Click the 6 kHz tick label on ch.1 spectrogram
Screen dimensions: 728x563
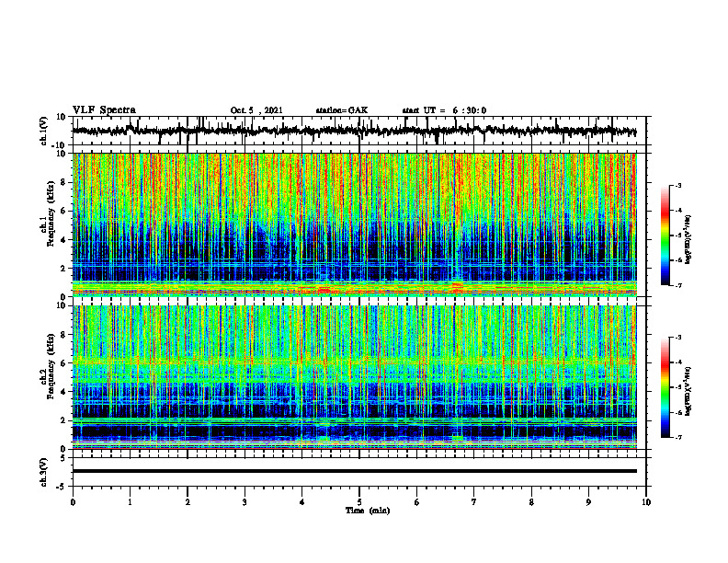[x=63, y=211]
